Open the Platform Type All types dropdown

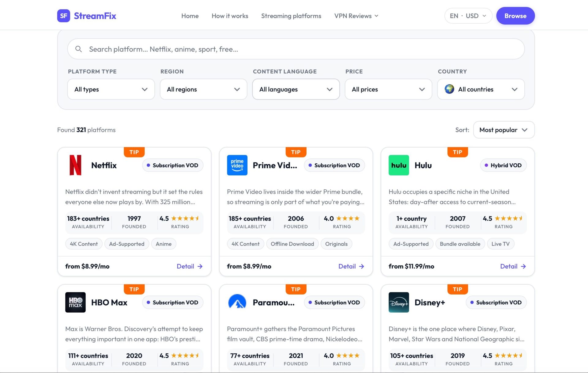coord(111,89)
